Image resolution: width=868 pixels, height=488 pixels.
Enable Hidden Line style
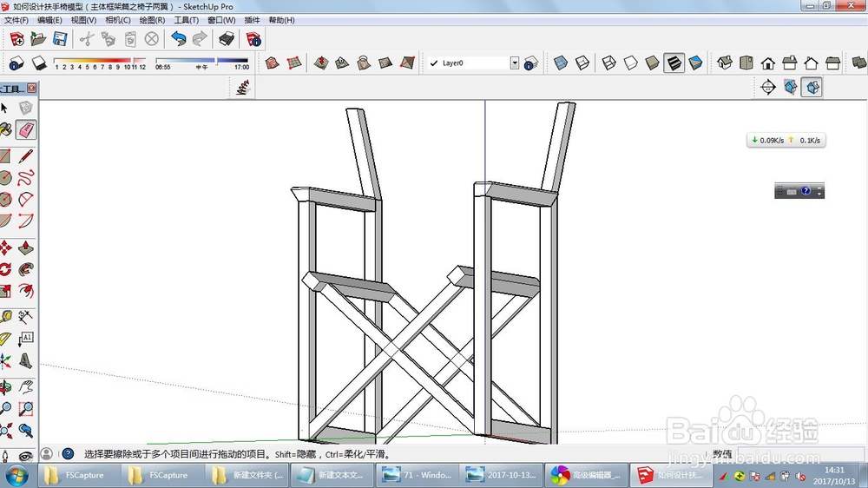[630, 63]
